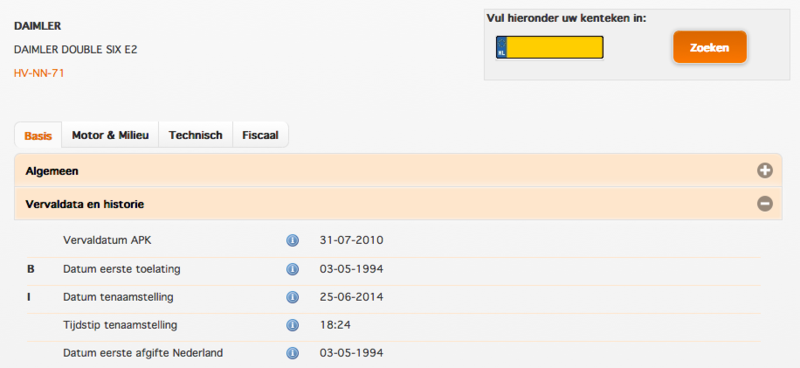Image resolution: width=800 pixels, height=368 pixels.
Task: Open the Technisch tab
Action: click(x=195, y=135)
